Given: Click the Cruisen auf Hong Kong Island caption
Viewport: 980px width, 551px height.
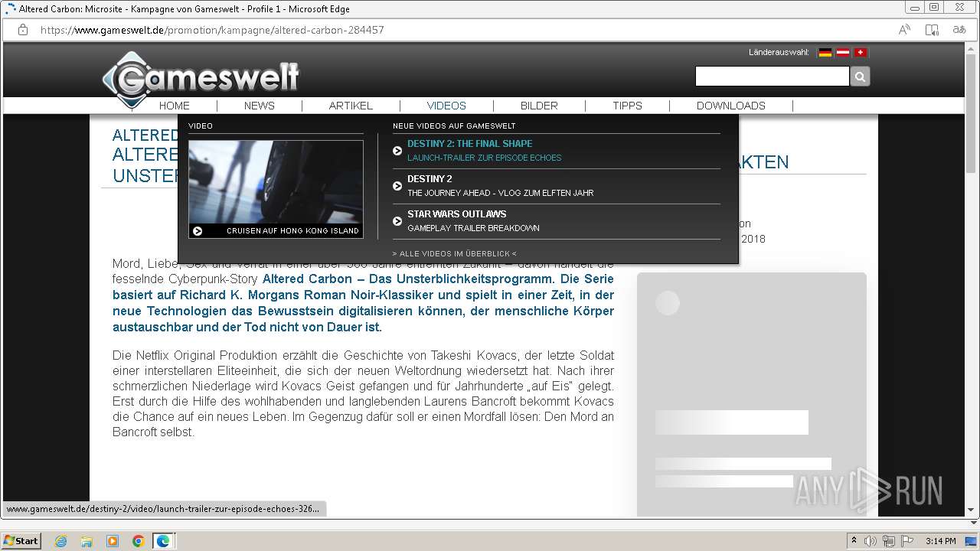Looking at the screenshot, I should [292, 230].
